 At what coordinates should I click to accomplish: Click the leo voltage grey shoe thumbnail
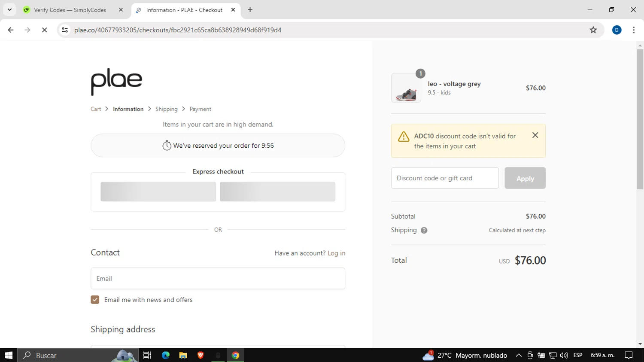point(406,88)
